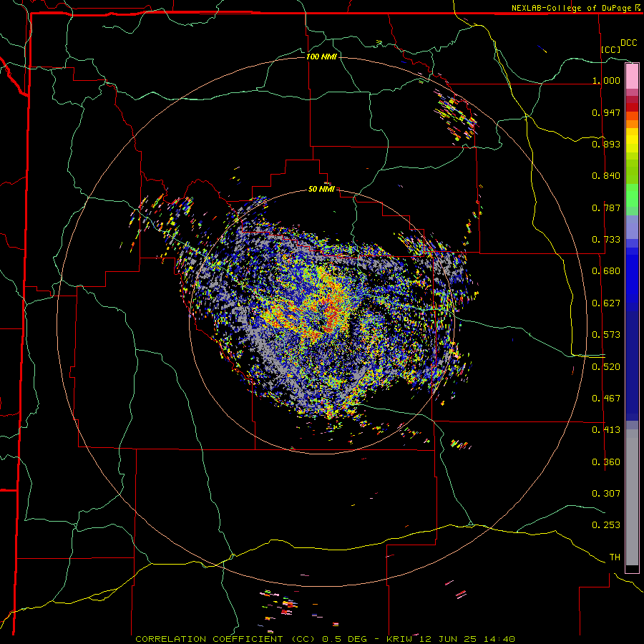Select the 0.893 scale value
Viewport: 644px width, 644px height.
click(x=606, y=144)
